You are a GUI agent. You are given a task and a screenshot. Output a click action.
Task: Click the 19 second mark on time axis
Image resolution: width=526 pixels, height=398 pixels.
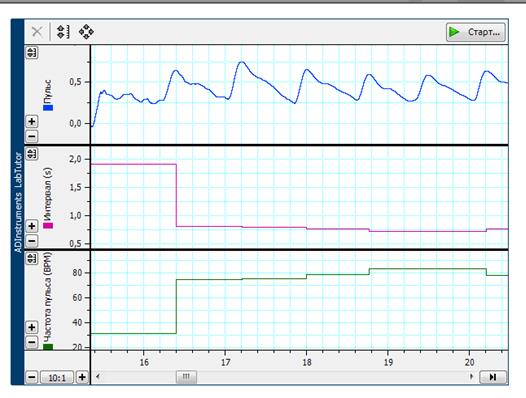388,362
